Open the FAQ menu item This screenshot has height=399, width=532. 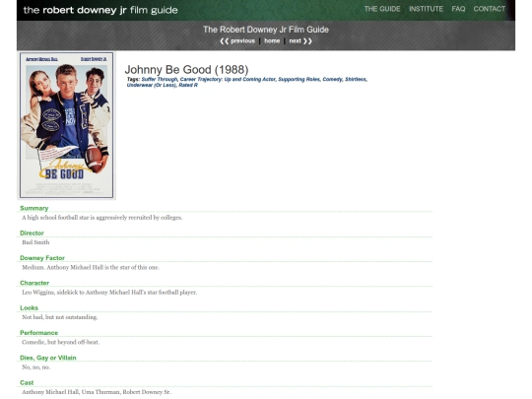[458, 9]
